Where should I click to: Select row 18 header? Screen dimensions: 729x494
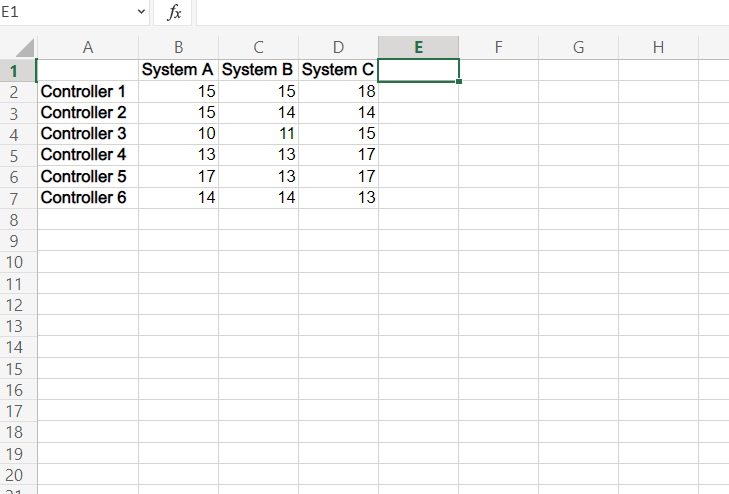click(18, 432)
